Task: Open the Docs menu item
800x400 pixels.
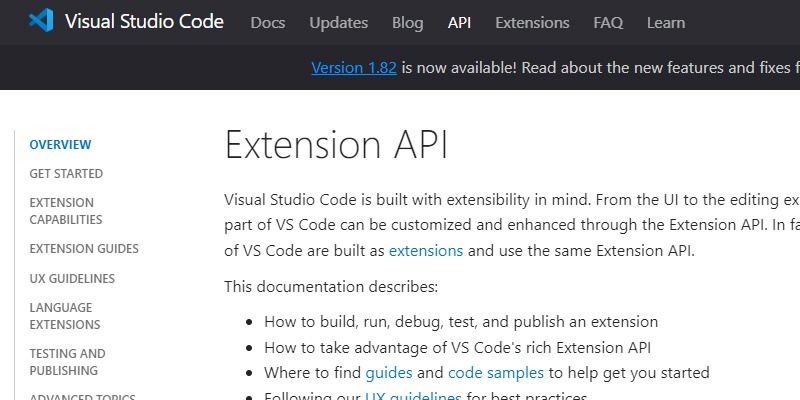Action: click(x=268, y=23)
